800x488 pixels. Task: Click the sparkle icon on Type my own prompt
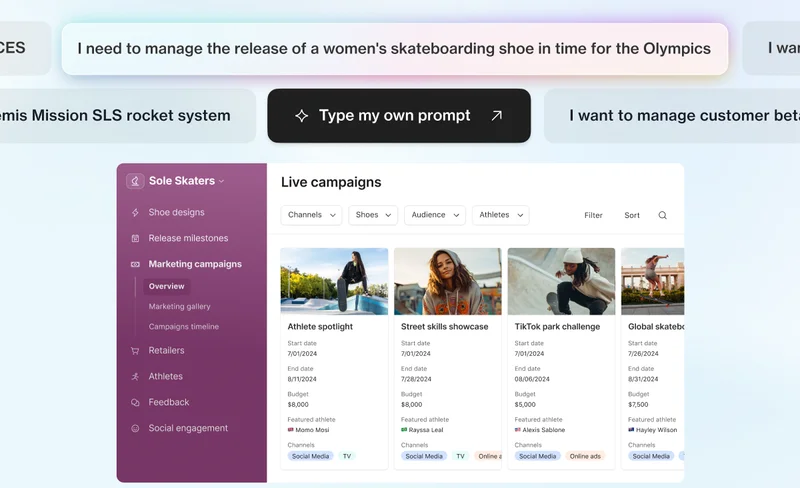tap(302, 116)
